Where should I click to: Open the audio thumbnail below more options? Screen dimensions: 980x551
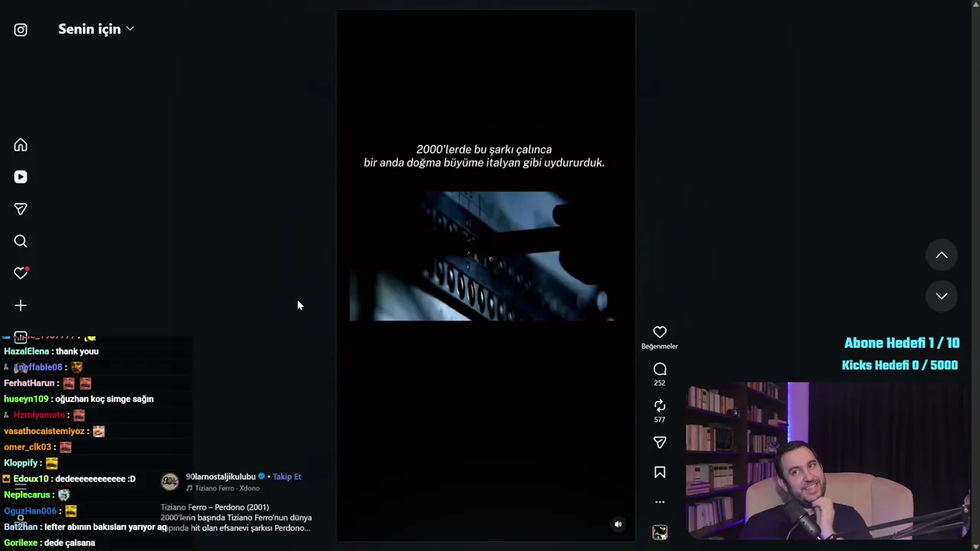click(x=660, y=533)
